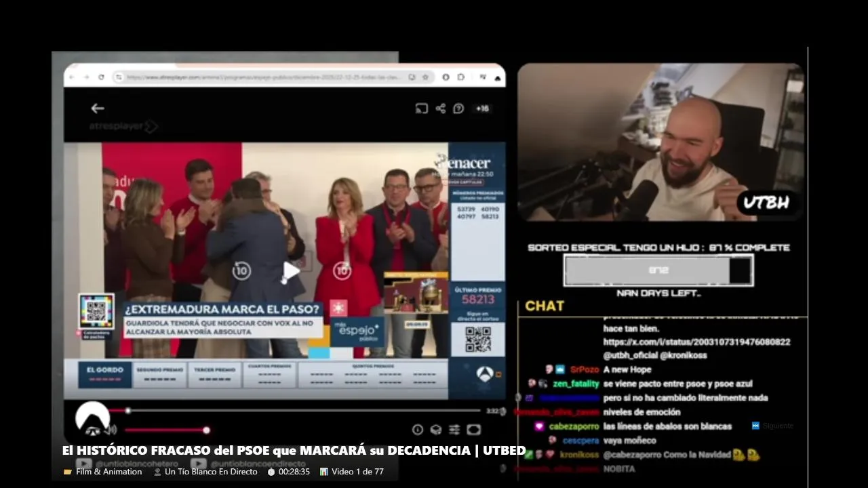This screenshot has height=488, width=868.
Task: Select the Segundo Premio tab
Action: [x=159, y=374]
